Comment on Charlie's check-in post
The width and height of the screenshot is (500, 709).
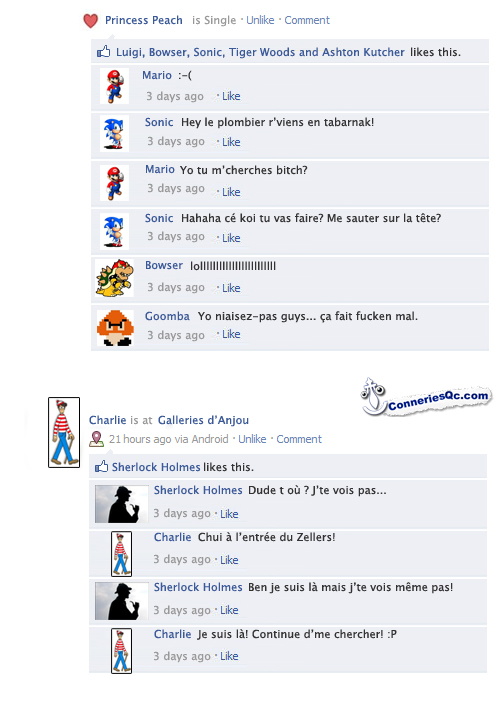pos(299,439)
